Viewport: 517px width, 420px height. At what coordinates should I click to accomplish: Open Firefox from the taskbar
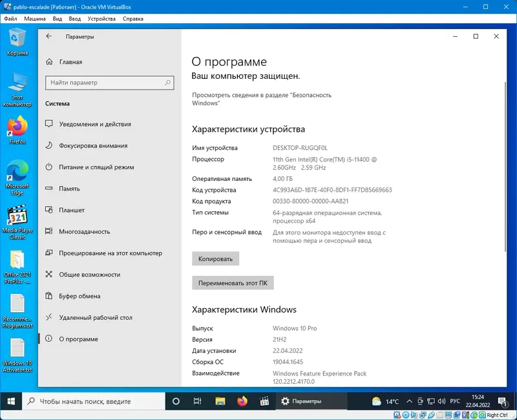(x=242, y=401)
